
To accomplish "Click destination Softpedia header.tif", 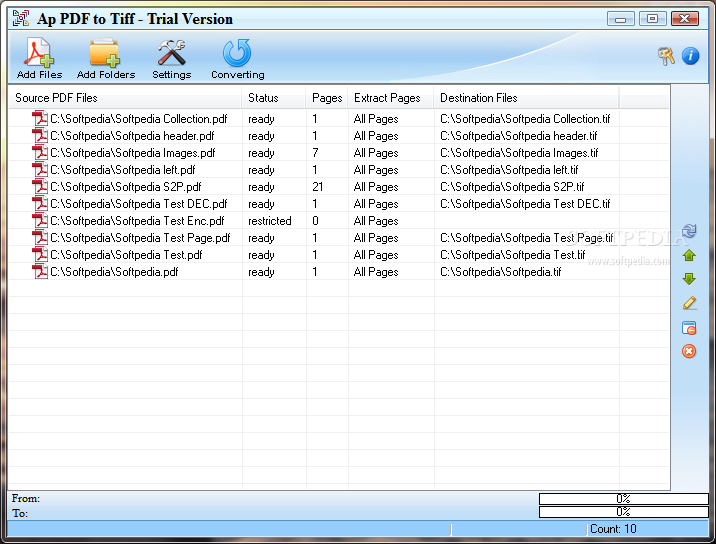I will coord(519,136).
